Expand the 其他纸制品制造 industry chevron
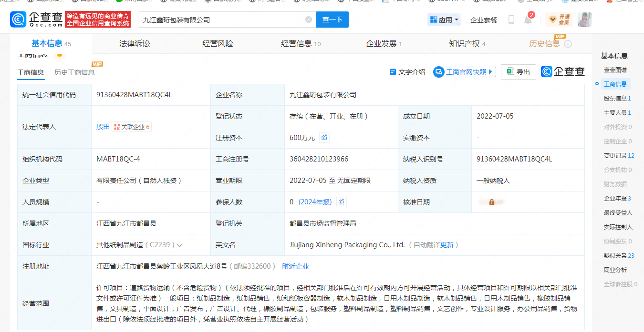Screen dimensions: 644x332 179,245
